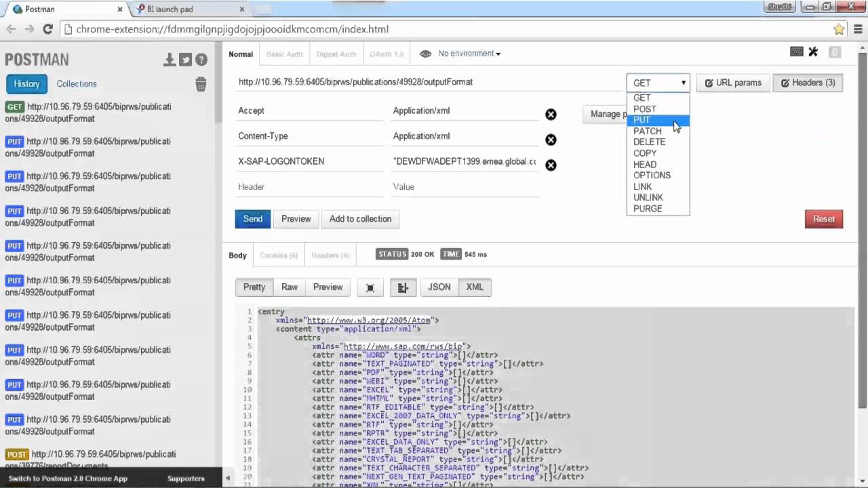Viewport: 868px width, 488px height.
Task: Open URL params editor
Action: tap(734, 83)
